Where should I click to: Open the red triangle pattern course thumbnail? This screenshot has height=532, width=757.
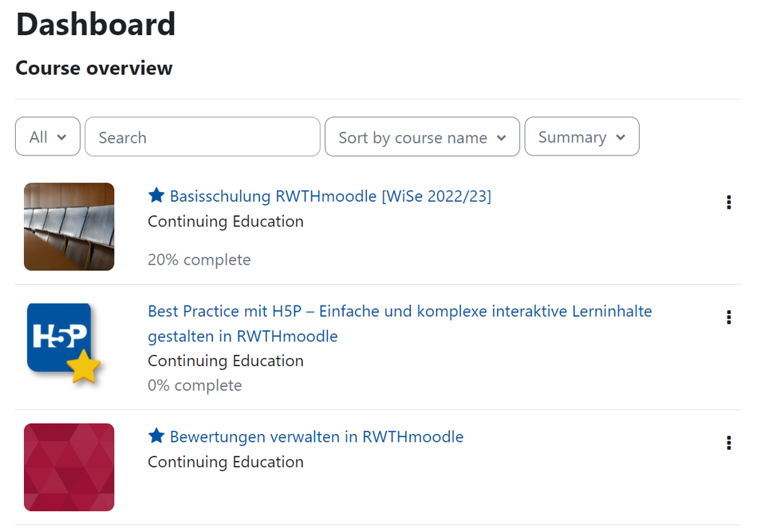(69, 467)
